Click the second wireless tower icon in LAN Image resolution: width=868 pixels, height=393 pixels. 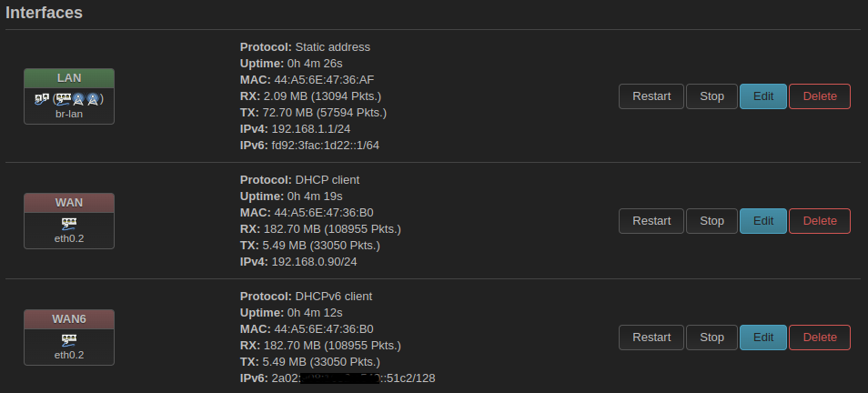pos(93,99)
